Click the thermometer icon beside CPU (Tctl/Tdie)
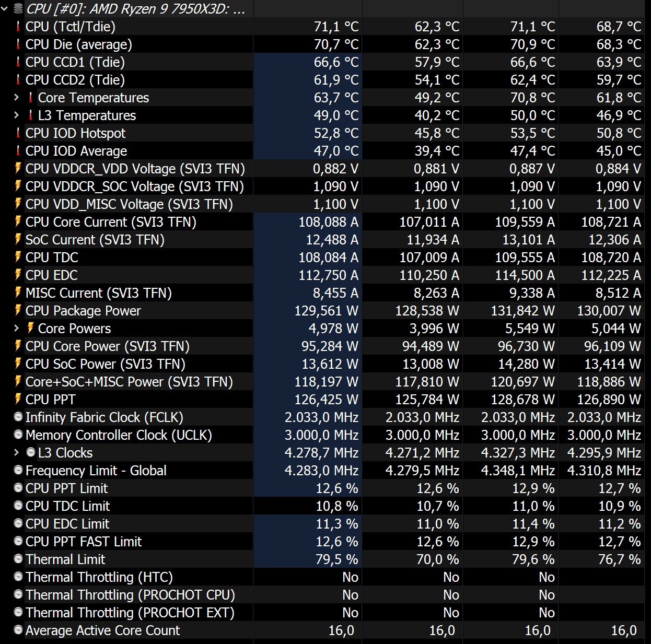The image size is (651, 644). point(18,26)
